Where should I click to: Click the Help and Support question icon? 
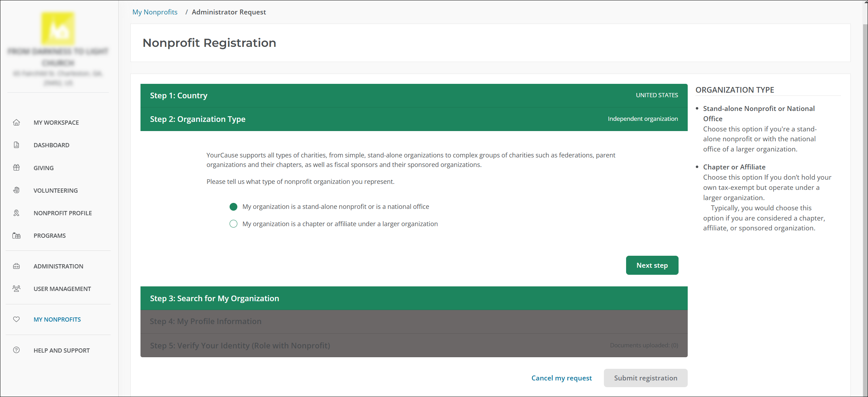[16, 350]
